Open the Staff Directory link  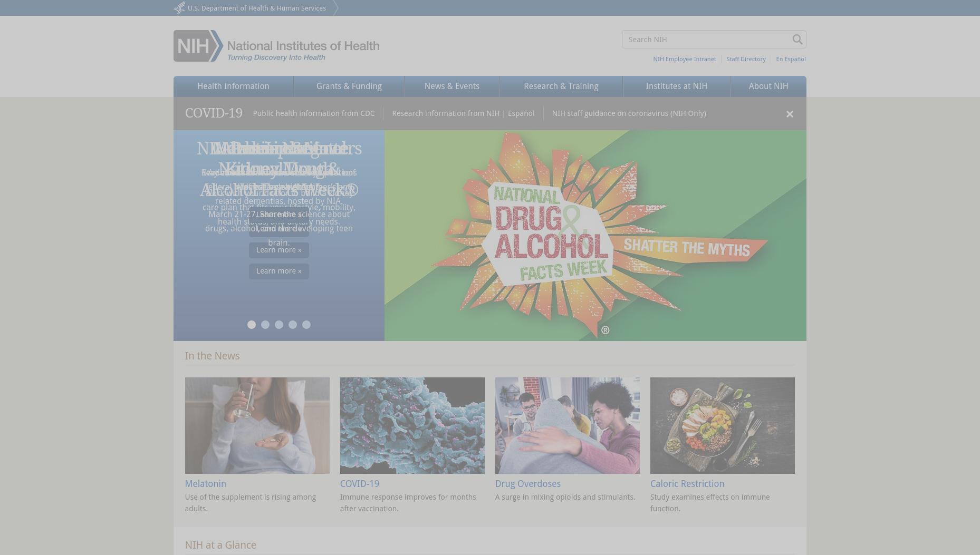(x=746, y=59)
